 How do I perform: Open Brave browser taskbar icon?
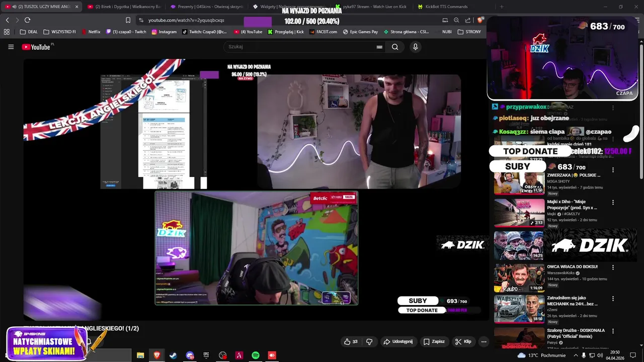coord(156,355)
